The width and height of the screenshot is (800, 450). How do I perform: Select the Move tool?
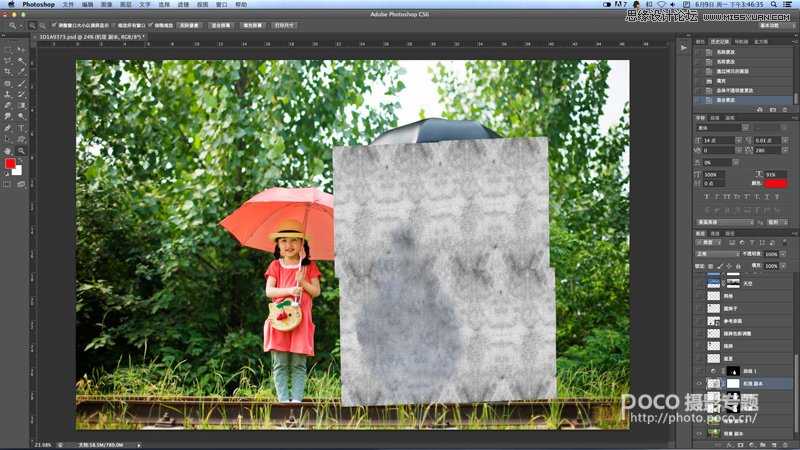(x=21, y=50)
